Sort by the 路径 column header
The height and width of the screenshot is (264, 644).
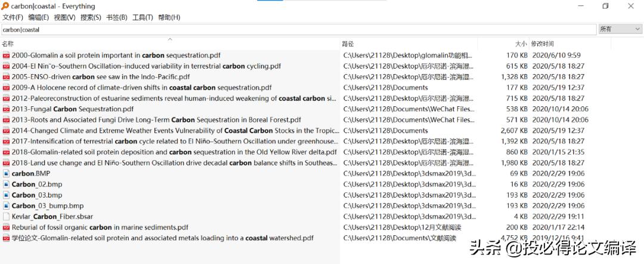pos(348,44)
